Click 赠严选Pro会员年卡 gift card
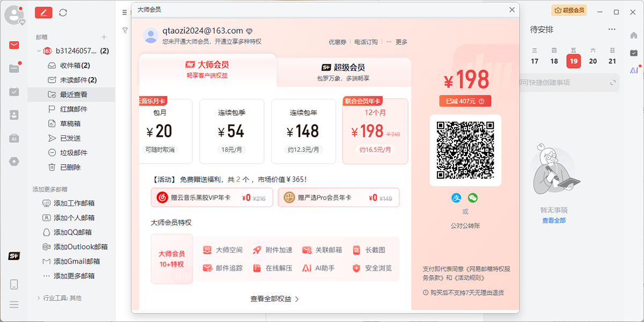Image resolution: width=644 pixels, height=322 pixels. [339, 197]
